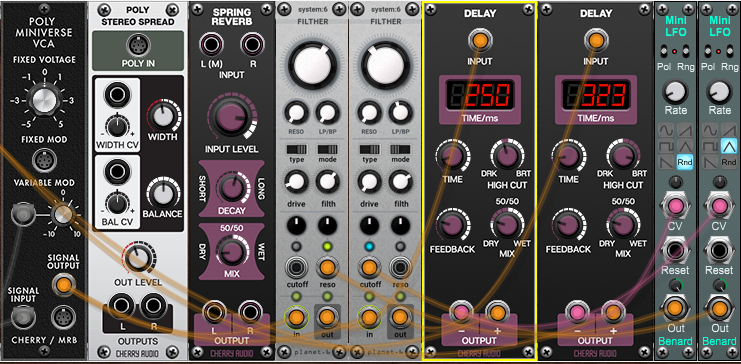The width and height of the screenshot is (741, 364).
Task: Click the large cutoff knob on first Filther
Action: (x=313, y=65)
